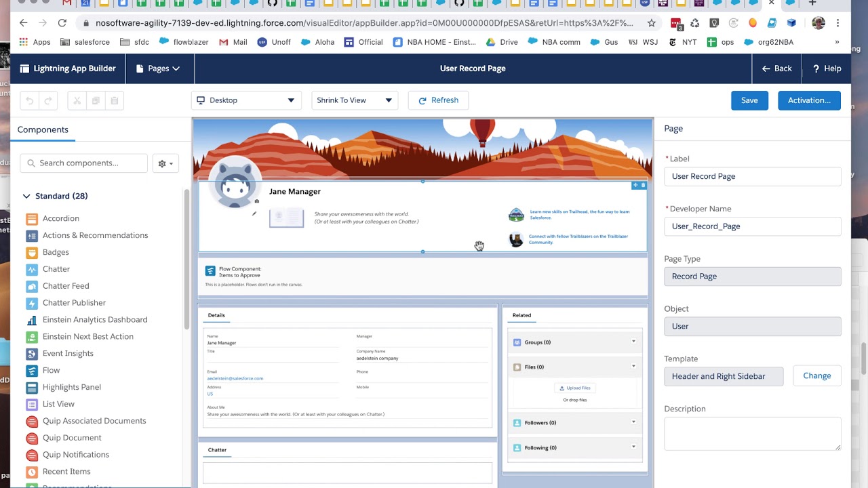Click the aedelstein@salesforce.com email link
This screenshot has width=868, height=488.
235,378
